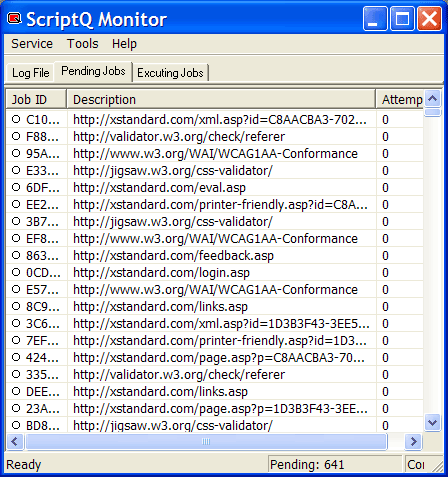This screenshot has width=448, height=477.
Task: Select the xstandard.com/login.asp job description
Action: point(161,273)
